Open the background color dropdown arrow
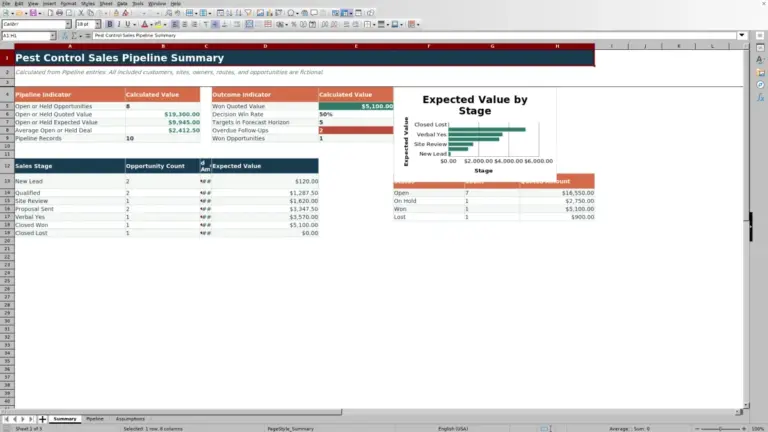Image resolution: width=768 pixels, height=432 pixels. point(165,24)
